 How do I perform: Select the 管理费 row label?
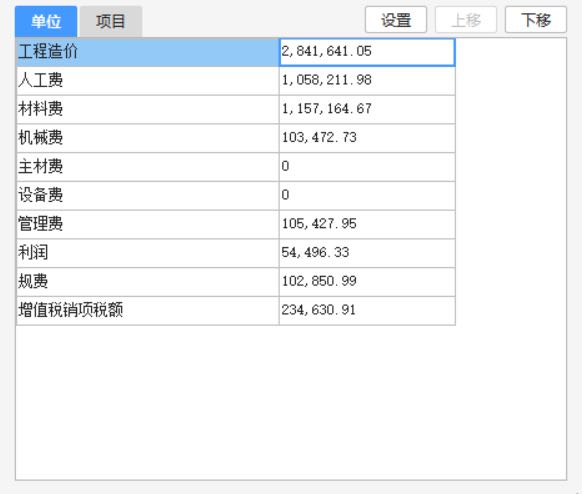coord(147,225)
